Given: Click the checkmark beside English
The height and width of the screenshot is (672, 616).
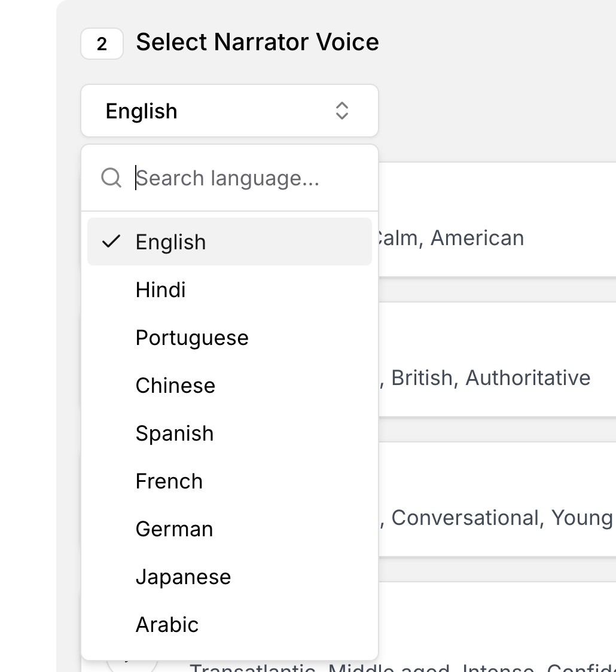Looking at the screenshot, I should (111, 242).
